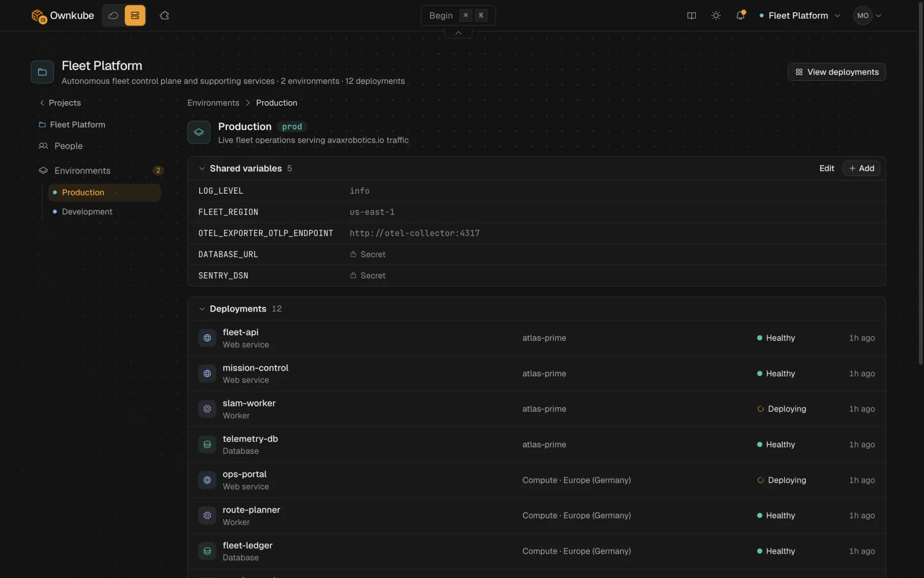The height and width of the screenshot is (578, 924).
Task: Switch to cloud view icon
Action: [113, 16]
